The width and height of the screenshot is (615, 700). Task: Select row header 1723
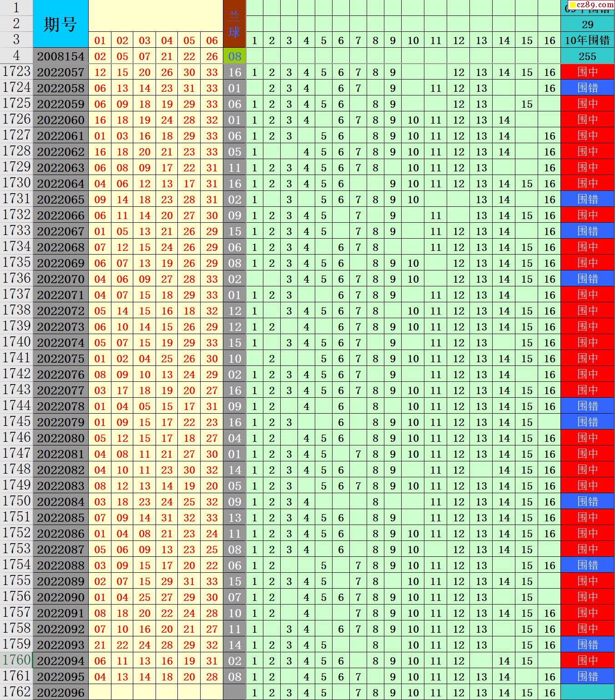(x=16, y=72)
